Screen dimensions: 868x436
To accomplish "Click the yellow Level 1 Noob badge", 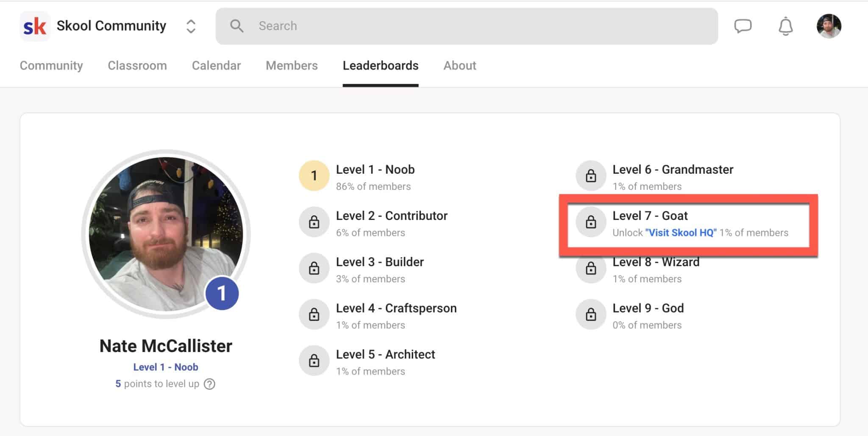I will point(314,176).
